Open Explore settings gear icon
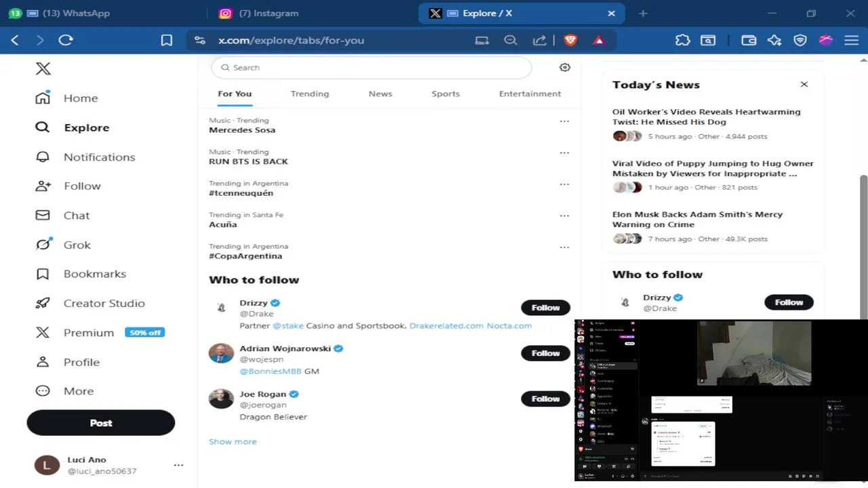868x488 pixels. pos(565,68)
